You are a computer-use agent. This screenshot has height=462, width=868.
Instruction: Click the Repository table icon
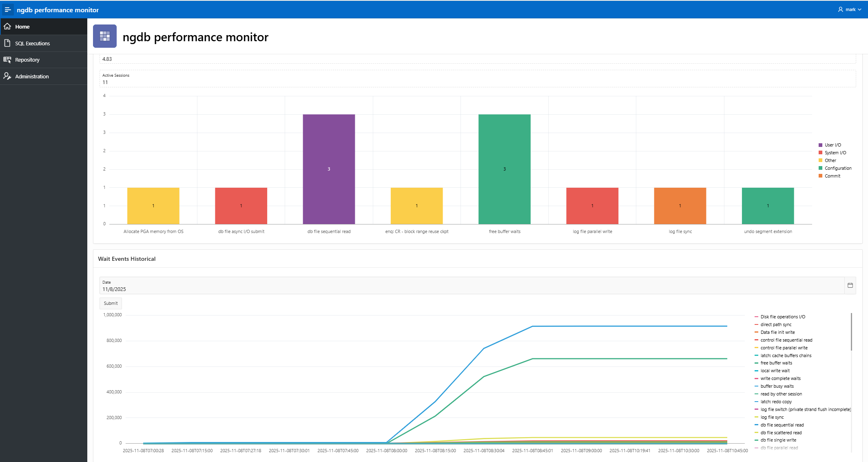[7, 60]
